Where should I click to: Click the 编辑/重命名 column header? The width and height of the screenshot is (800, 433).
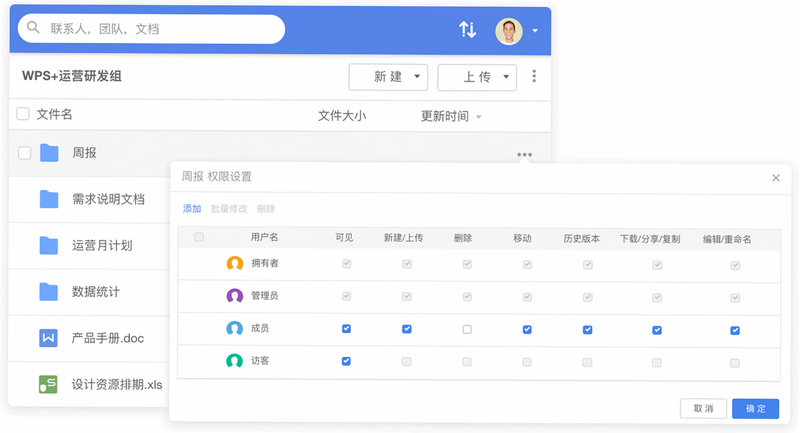(727, 239)
